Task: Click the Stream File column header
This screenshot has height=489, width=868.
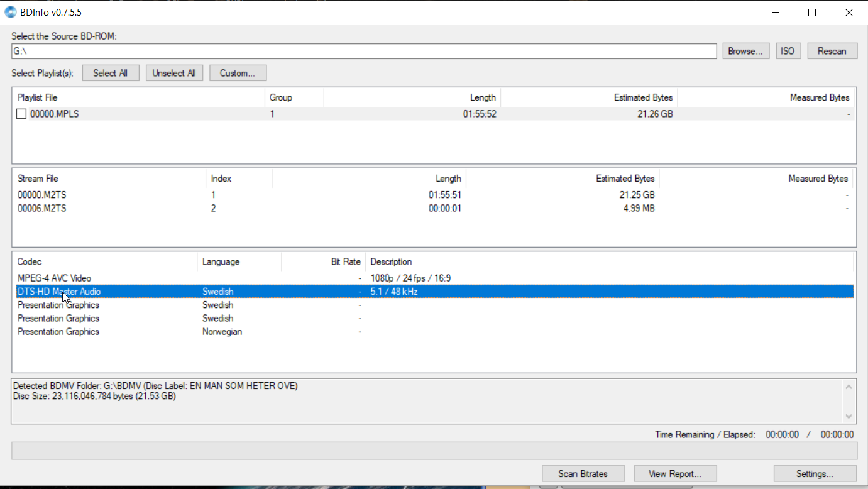Action: tap(109, 179)
